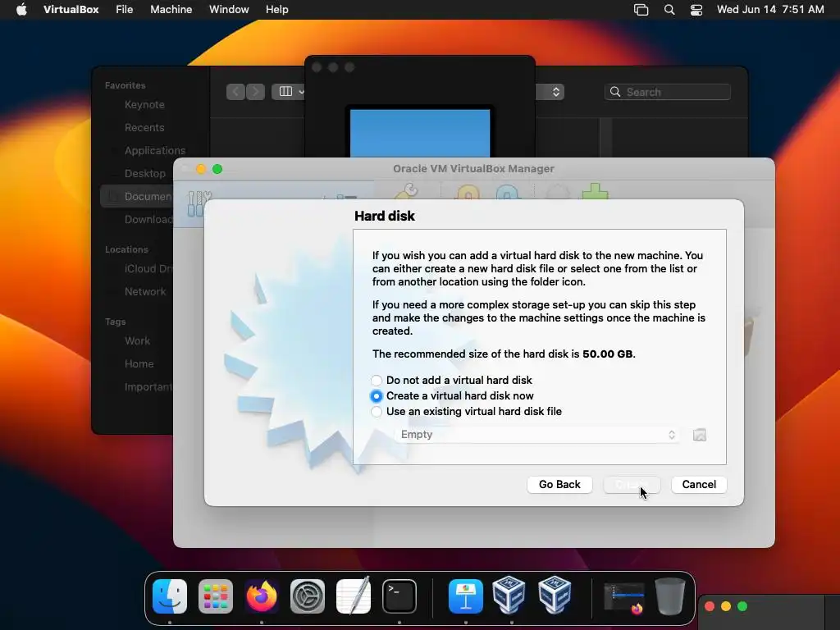Select Documents in Finder sidebar
The height and width of the screenshot is (630, 840).
coord(148,197)
